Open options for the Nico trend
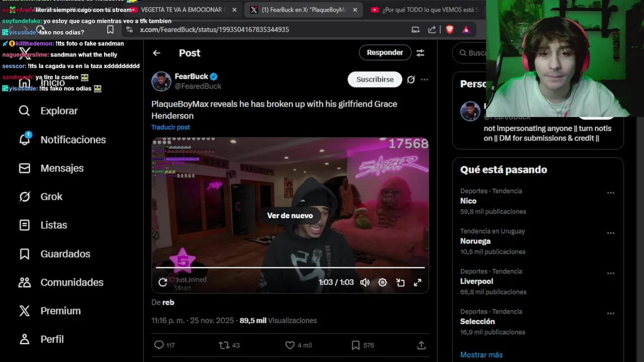 click(610, 193)
